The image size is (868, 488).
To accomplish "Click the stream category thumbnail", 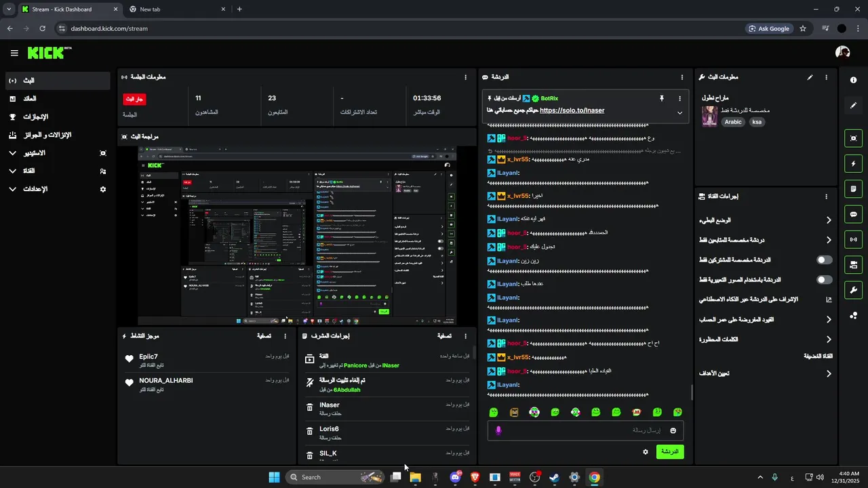I will pos(709,116).
